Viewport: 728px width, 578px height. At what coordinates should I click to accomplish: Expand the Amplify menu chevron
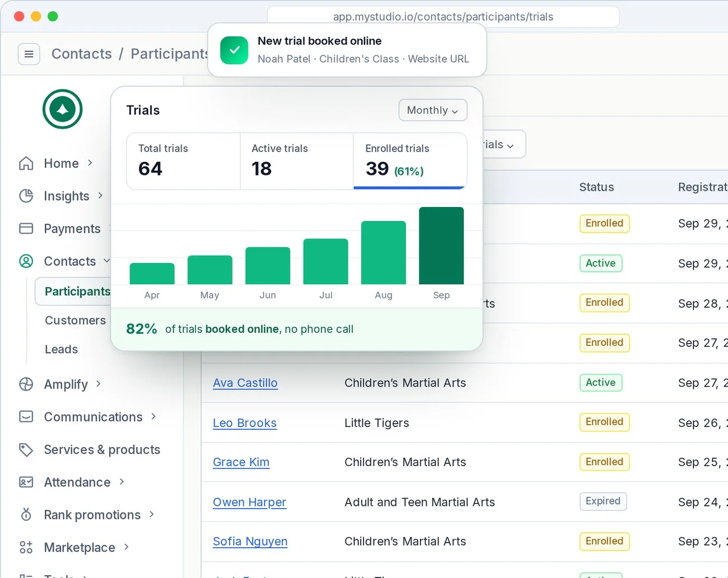click(99, 384)
